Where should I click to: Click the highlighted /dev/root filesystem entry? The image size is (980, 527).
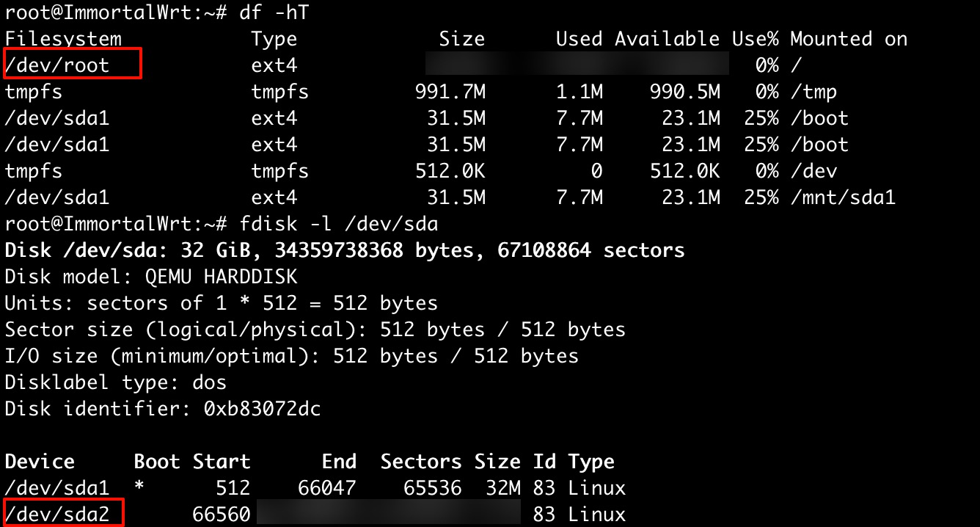click(57, 65)
